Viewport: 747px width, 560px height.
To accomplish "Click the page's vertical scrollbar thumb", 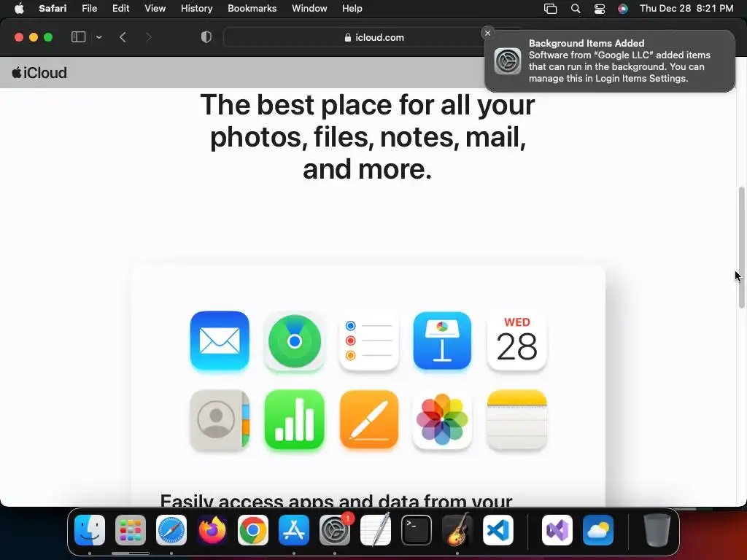I will pyautogui.click(x=741, y=248).
